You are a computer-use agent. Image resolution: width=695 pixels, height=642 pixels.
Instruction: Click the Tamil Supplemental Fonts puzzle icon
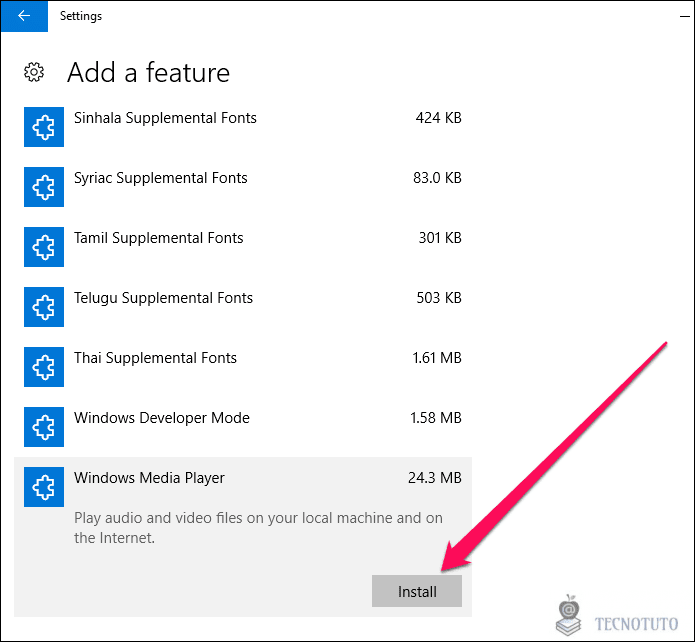(44, 247)
